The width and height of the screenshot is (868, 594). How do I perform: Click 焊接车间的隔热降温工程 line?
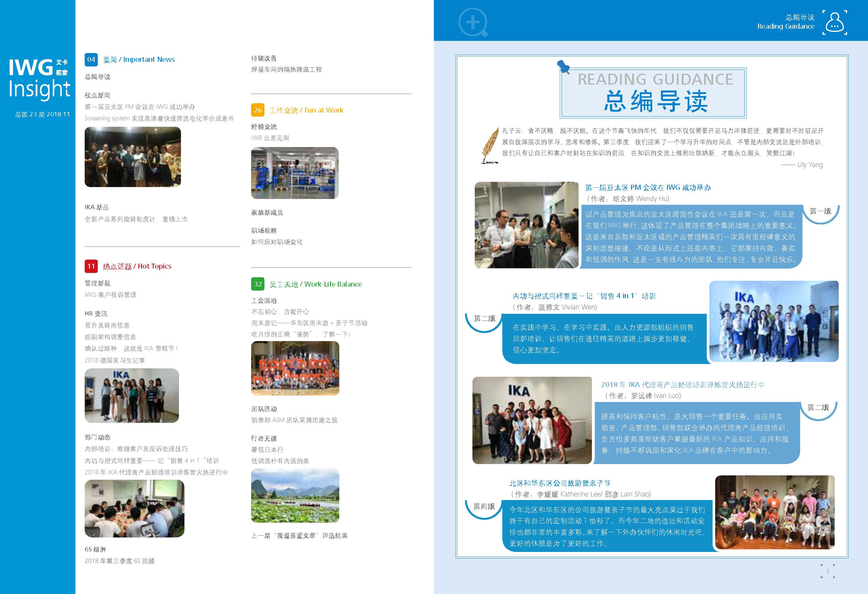[287, 70]
